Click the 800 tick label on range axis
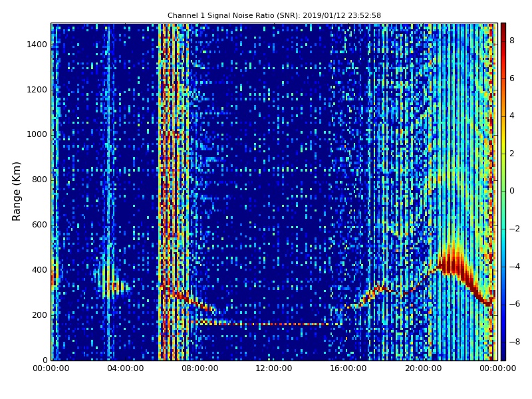The height and width of the screenshot is (399, 532). (x=39, y=180)
